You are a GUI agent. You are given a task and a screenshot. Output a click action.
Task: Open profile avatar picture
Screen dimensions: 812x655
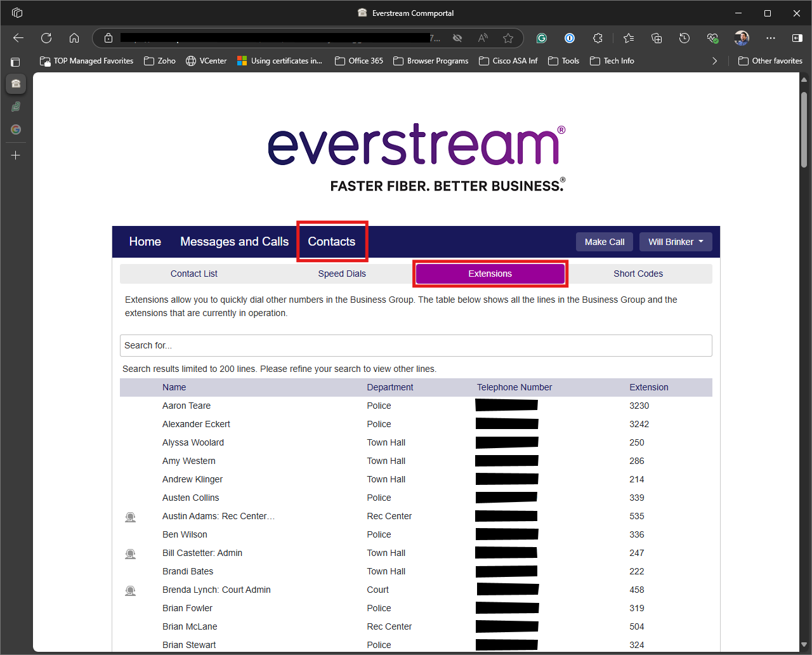(742, 38)
